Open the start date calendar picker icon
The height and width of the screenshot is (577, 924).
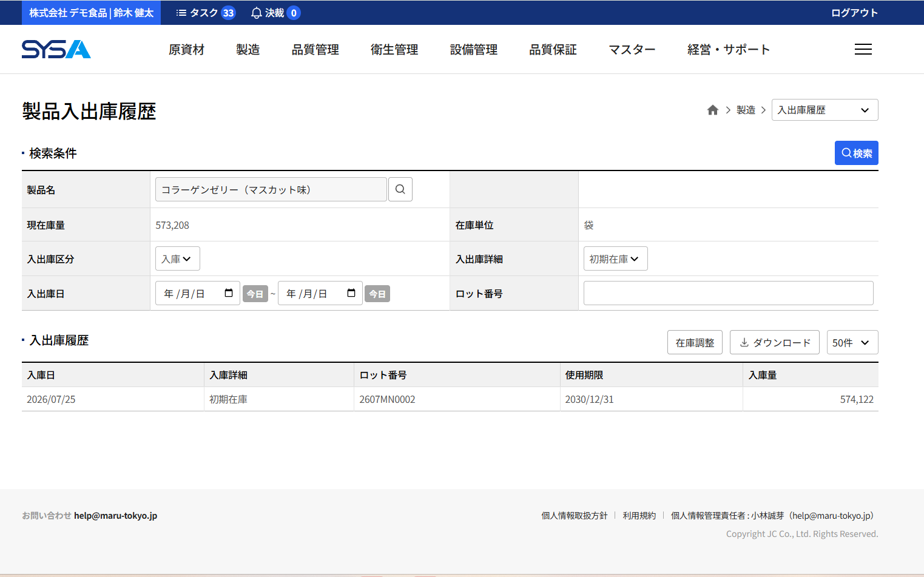229,293
